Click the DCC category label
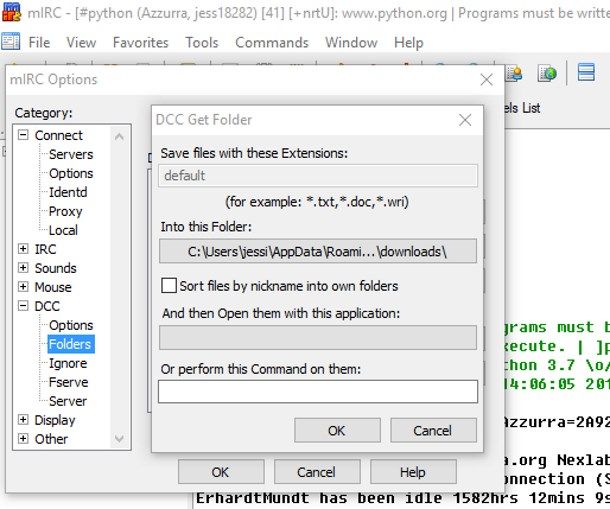Viewport: 610px width, 509px height. tap(47, 306)
